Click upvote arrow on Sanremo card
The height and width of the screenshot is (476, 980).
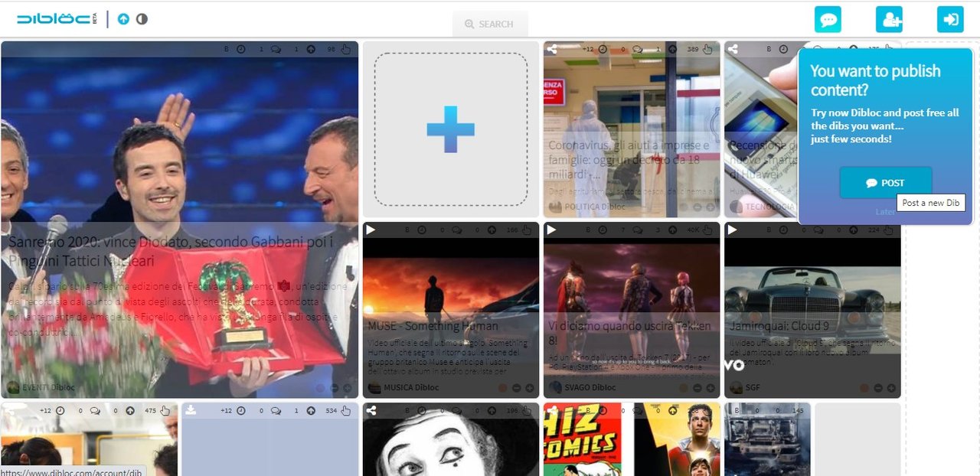[x=311, y=49]
